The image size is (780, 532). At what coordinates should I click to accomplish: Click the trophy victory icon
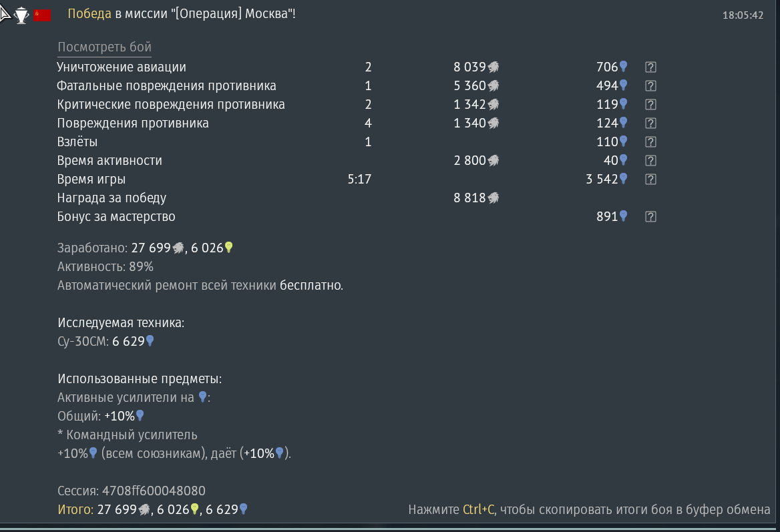pyautogui.click(x=21, y=15)
